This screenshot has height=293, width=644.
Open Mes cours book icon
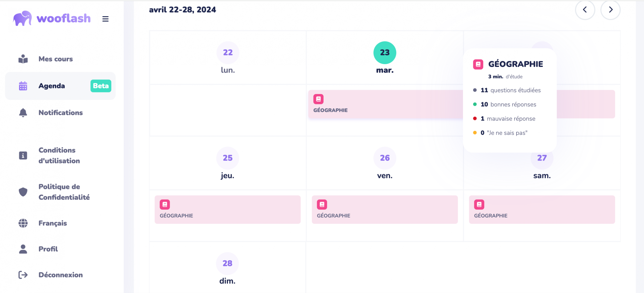23,59
